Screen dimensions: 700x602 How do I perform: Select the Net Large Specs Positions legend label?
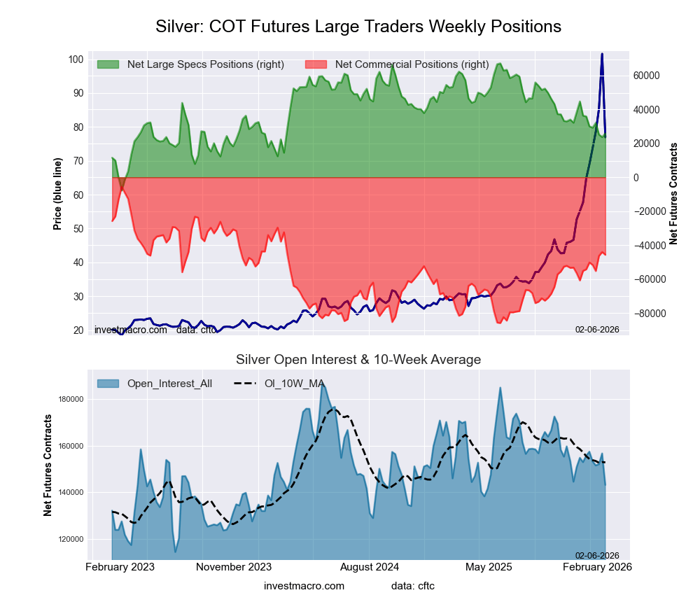205,64
